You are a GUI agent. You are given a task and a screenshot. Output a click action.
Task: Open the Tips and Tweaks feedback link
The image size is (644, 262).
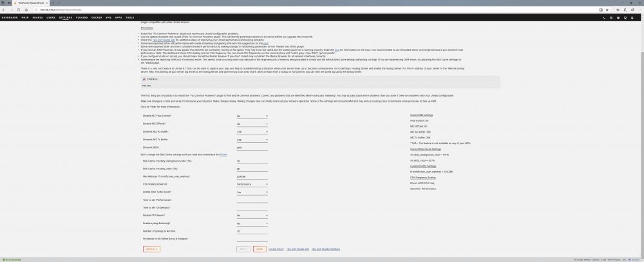pos(326,249)
